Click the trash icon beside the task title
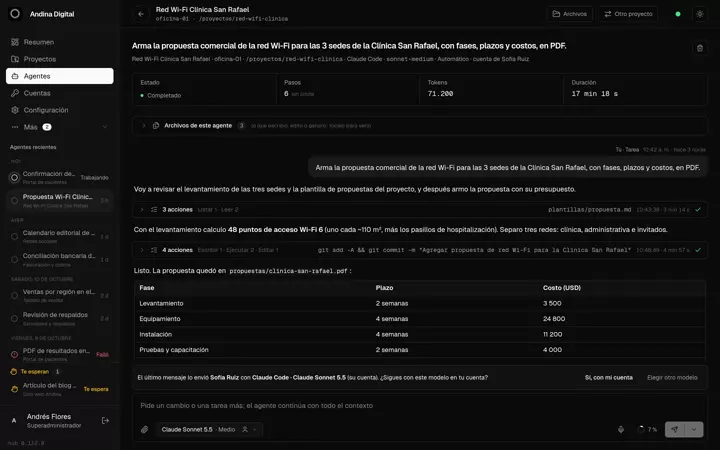The width and height of the screenshot is (720, 450). [x=700, y=48]
